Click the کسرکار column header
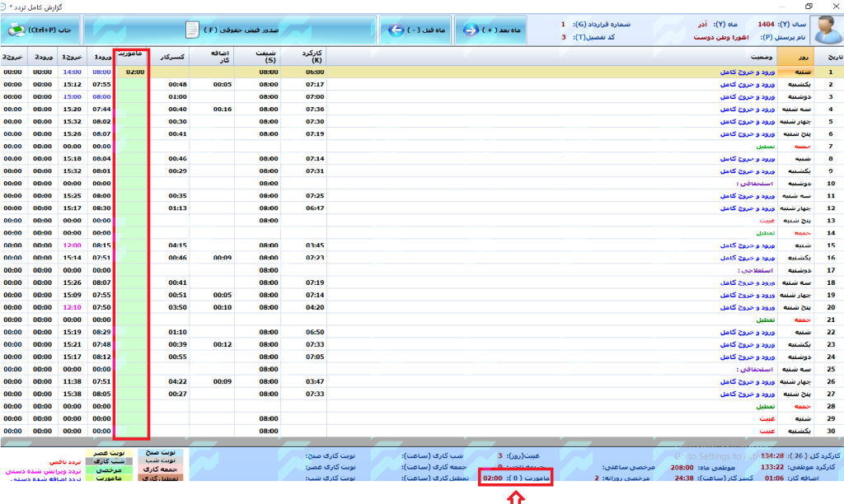The image size is (844, 504). pyautogui.click(x=176, y=56)
